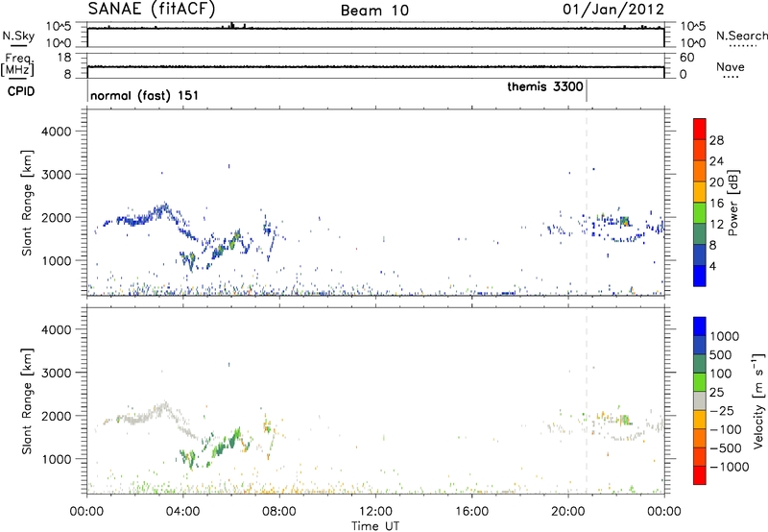Click the red bottom swatch of Velocity colorbar

700,475
